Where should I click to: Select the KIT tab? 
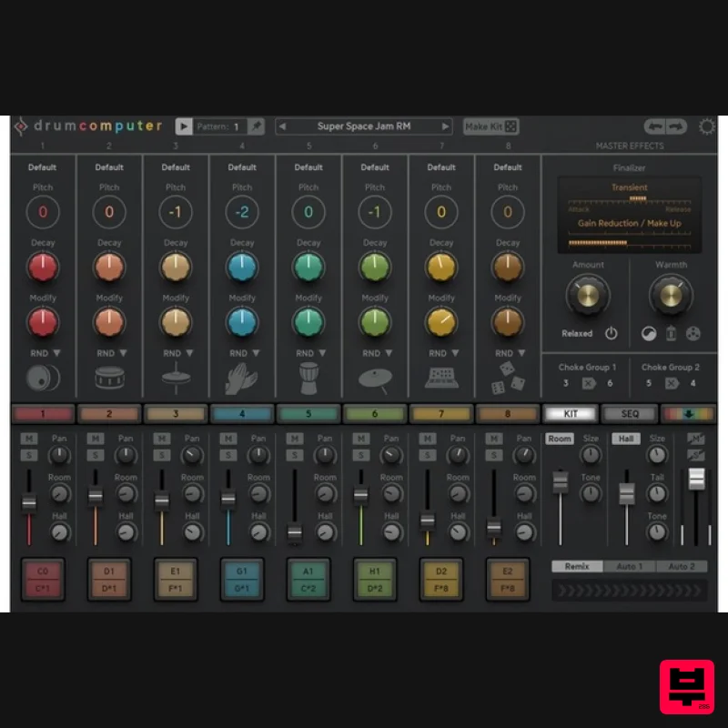click(x=569, y=413)
